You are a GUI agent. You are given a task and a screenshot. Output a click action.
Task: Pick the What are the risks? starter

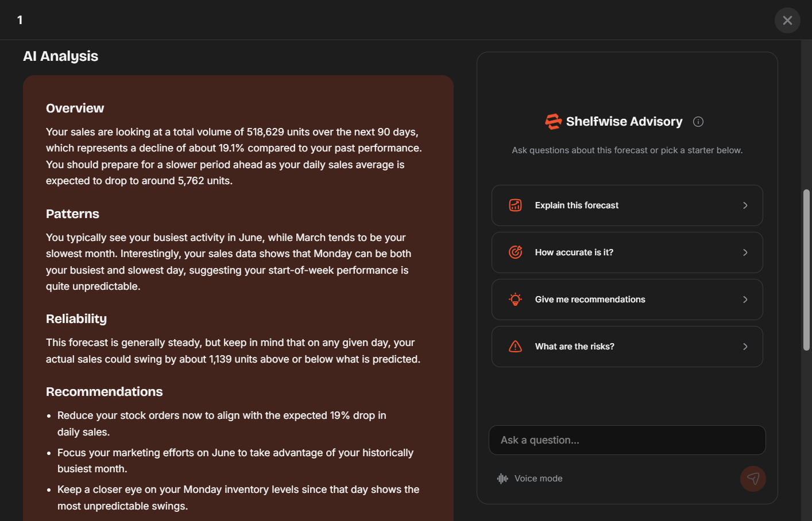pyautogui.click(x=627, y=347)
